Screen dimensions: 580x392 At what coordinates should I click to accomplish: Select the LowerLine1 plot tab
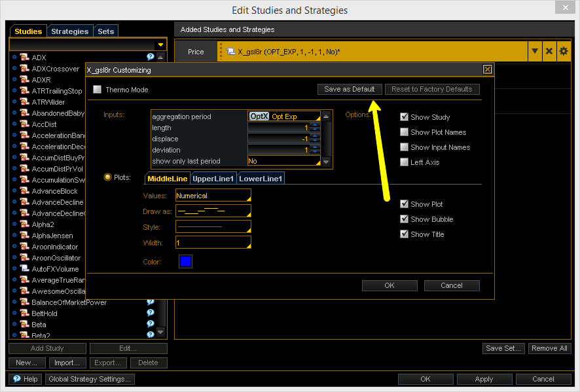[x=261, y=179]
